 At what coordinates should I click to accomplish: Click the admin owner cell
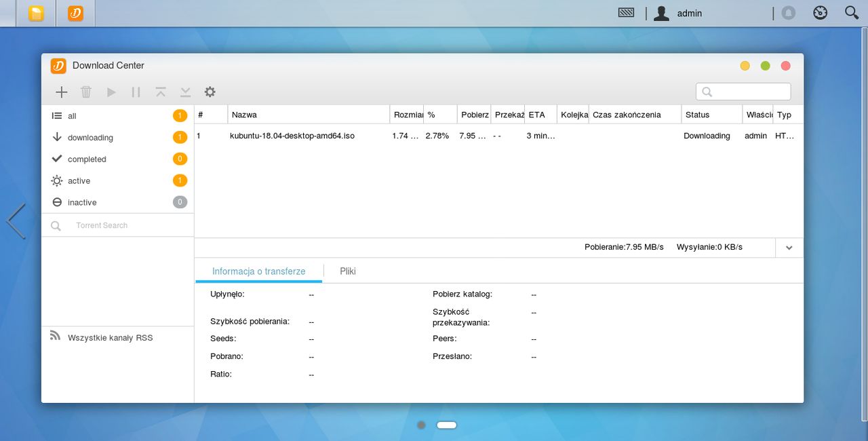point(755,136)
